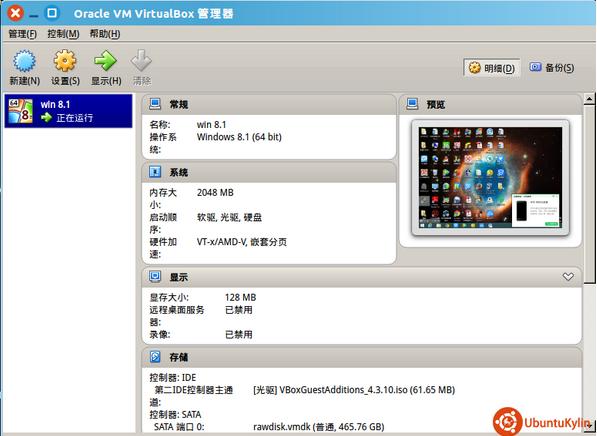Open 设置(S) settings gear icon
This screenshot has width=597, height=436.
tap(65, 61)
